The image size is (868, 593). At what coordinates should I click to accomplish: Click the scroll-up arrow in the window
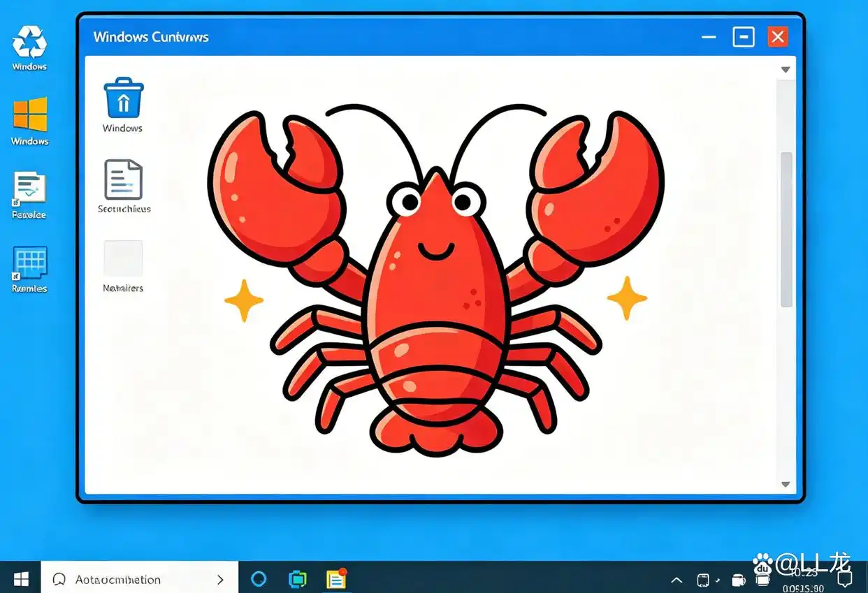(785, 69)
